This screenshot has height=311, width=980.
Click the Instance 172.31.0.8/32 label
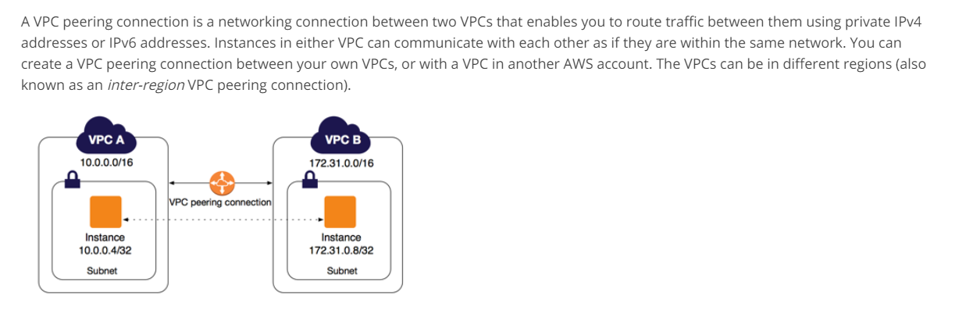tap(341, 244)
